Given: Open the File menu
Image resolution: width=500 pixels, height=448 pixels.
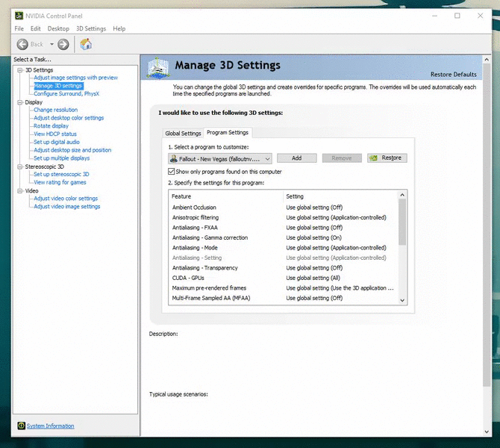Looking at the screenshot, I should point(19,28).
